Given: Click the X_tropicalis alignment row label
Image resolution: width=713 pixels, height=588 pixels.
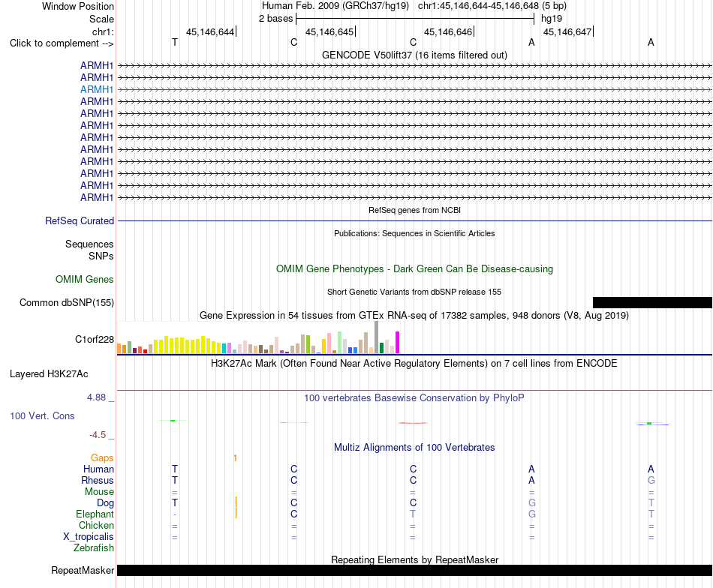Looking at the screenshot, I should (89, 537).
